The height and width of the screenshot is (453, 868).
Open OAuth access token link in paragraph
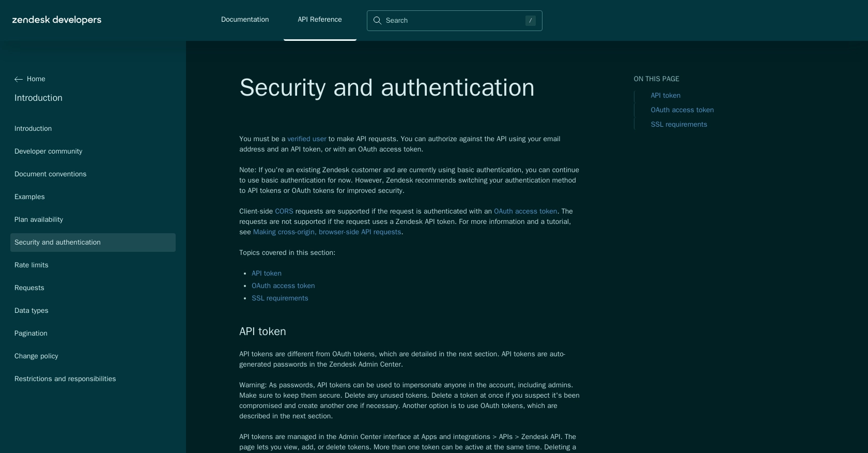pos(525,212)
